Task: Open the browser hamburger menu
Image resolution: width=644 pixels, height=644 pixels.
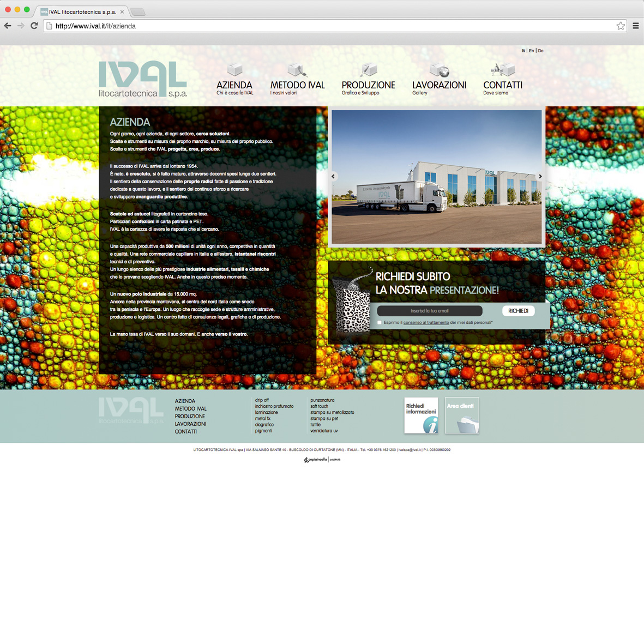Action: coord(636,26)
